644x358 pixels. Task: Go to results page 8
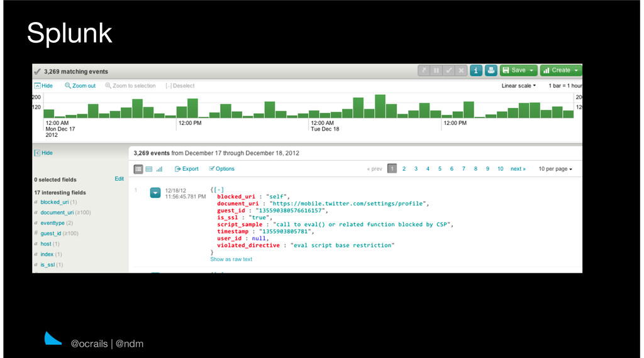coord(475,169)
